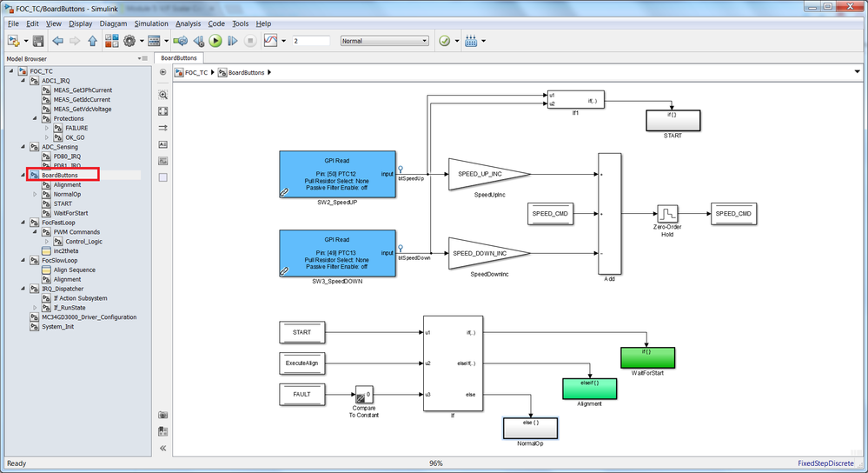
Task: Click the Run simulation play button
Action: pyautogui.click(x=215, y=41)
